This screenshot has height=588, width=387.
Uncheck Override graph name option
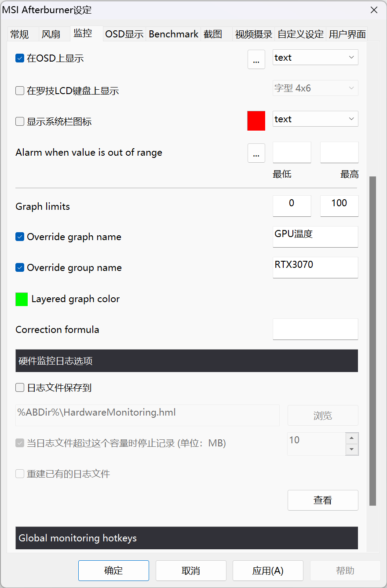pos(20,237)
